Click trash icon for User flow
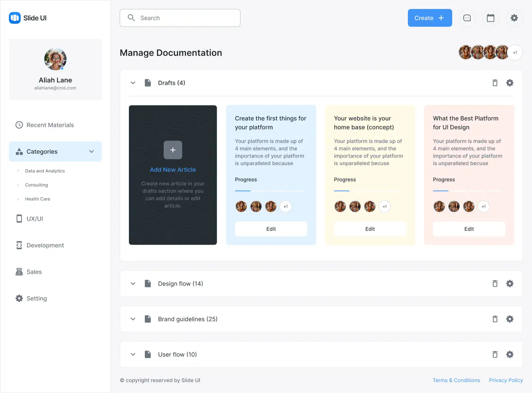The image size is (532, 393). pos(495,354)
